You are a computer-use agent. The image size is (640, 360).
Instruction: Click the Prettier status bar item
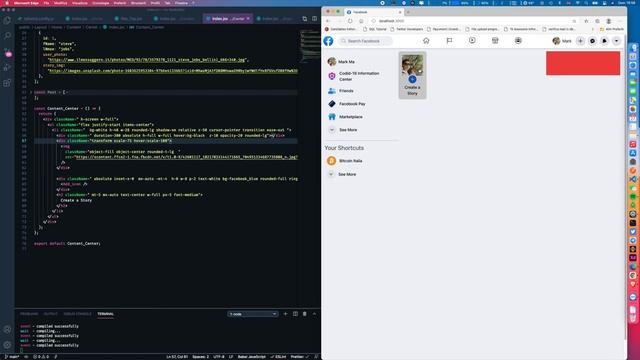(299, 357)
